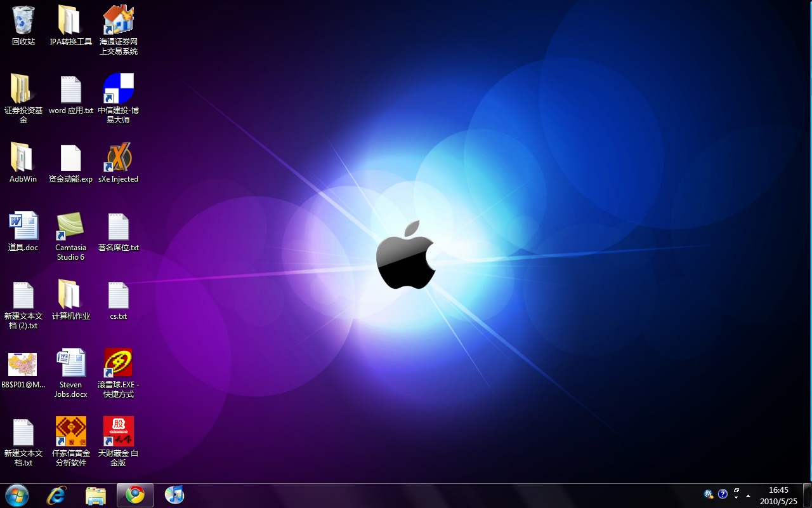Select the Steven Jobs.docx document
812x508 pixels.
point(71,373)
